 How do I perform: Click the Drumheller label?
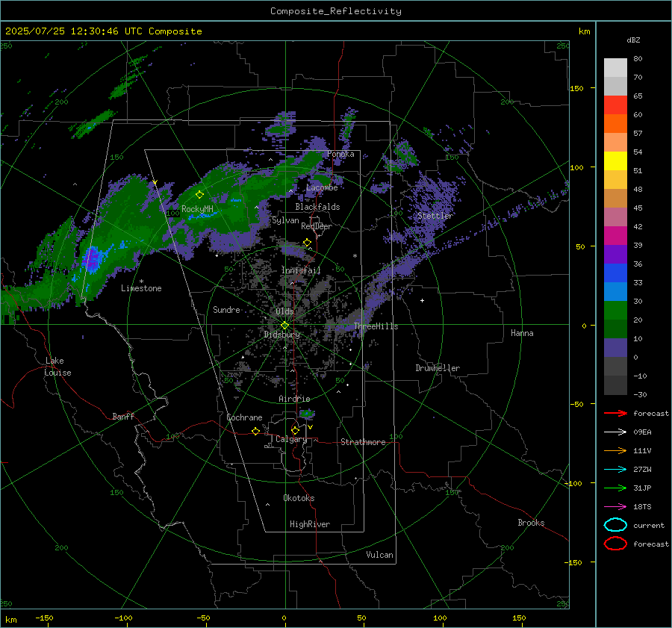click(x=438, y=368)
